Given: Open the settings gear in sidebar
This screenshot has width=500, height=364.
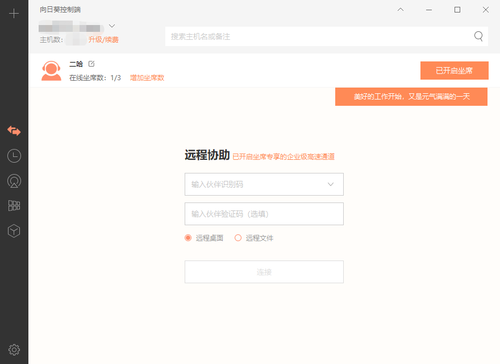Looking at the screenshot, I should 14,350.
